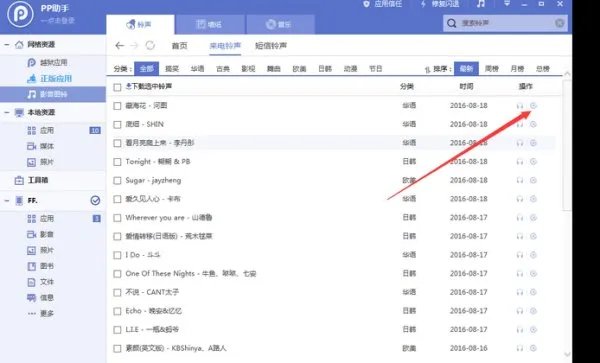600x363 pixels.
Task: Download the Wherever you are ringtone
Action: point(533,218)
